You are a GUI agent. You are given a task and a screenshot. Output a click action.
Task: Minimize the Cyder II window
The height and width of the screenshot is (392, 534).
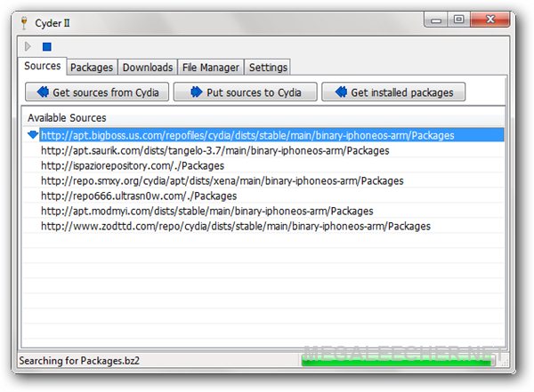click(x=436, y=20)
